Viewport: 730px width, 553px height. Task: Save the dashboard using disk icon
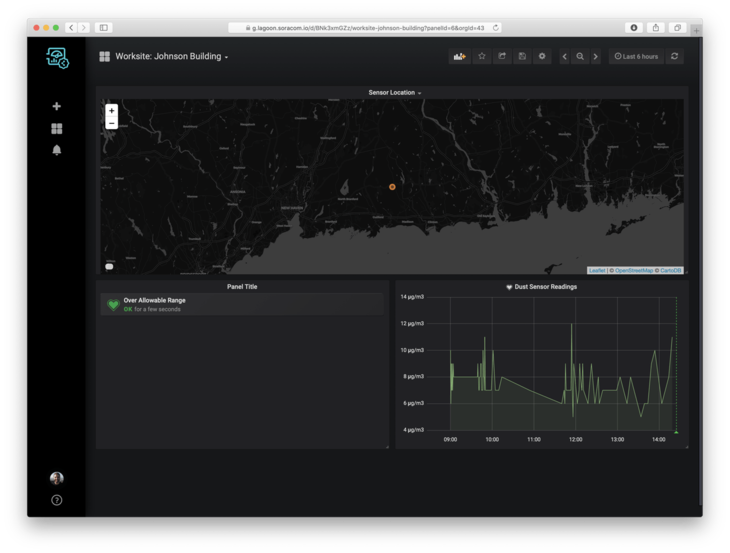point(522,57)
